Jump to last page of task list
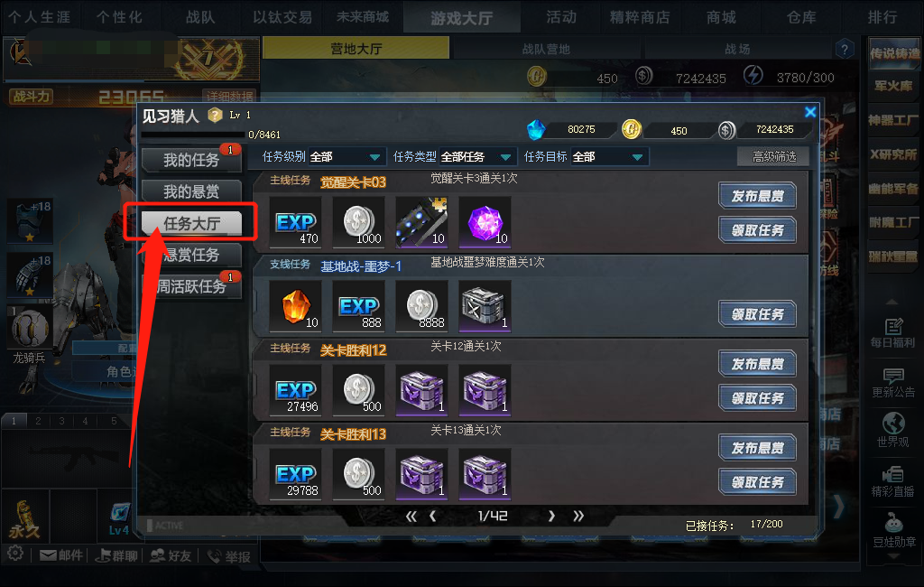 pyautogui.click(x=578, y=517)
